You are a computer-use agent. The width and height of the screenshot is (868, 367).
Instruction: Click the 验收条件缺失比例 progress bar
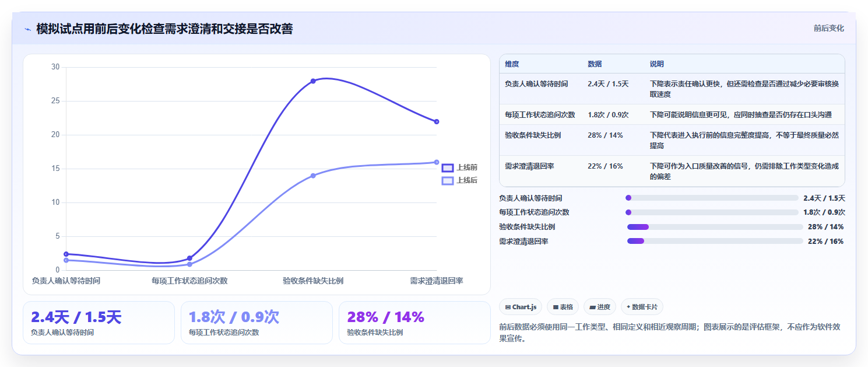[x=715, y=227]
